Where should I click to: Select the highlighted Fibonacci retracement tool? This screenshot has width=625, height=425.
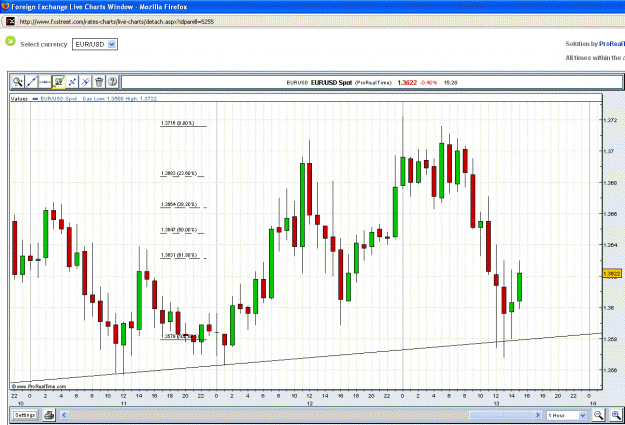point(59,82)
